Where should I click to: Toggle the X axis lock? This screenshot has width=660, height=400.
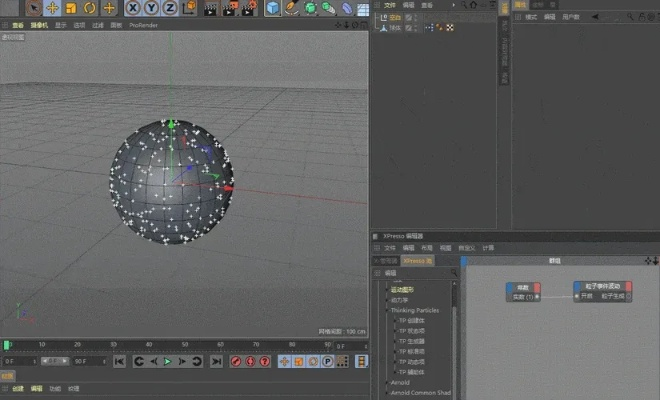[133, 8]
